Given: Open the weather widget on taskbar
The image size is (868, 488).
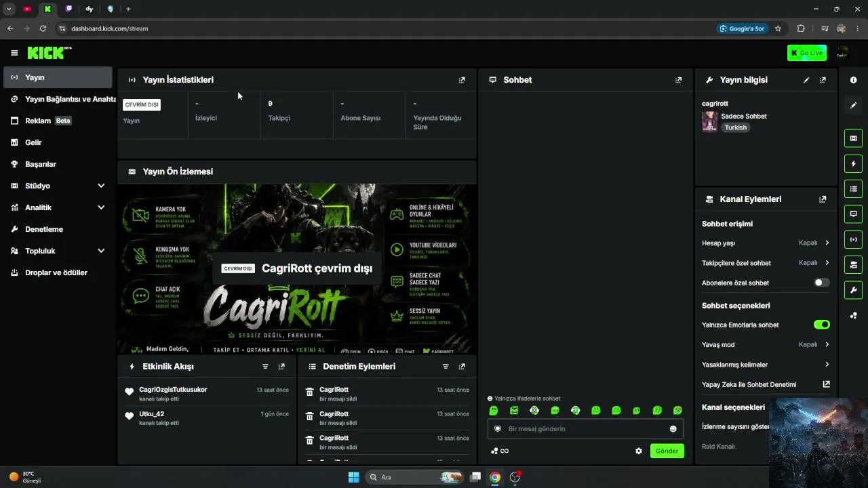Looking at the screenshot, I should 26,477.
